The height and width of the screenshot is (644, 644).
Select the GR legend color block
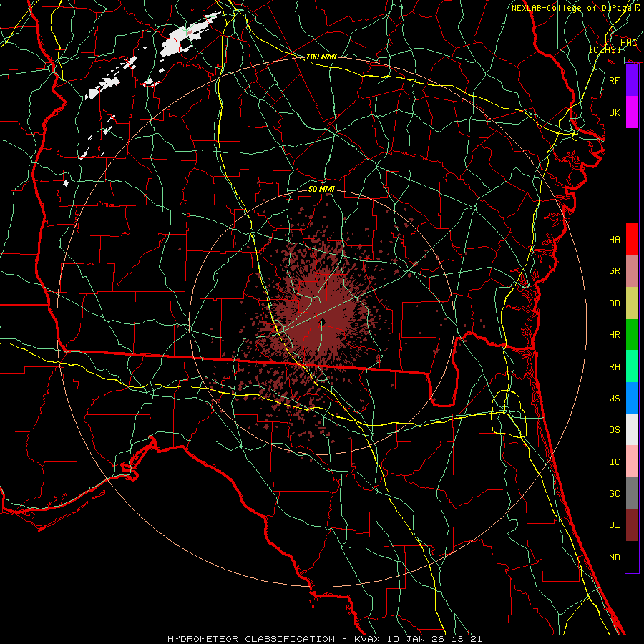632,270
